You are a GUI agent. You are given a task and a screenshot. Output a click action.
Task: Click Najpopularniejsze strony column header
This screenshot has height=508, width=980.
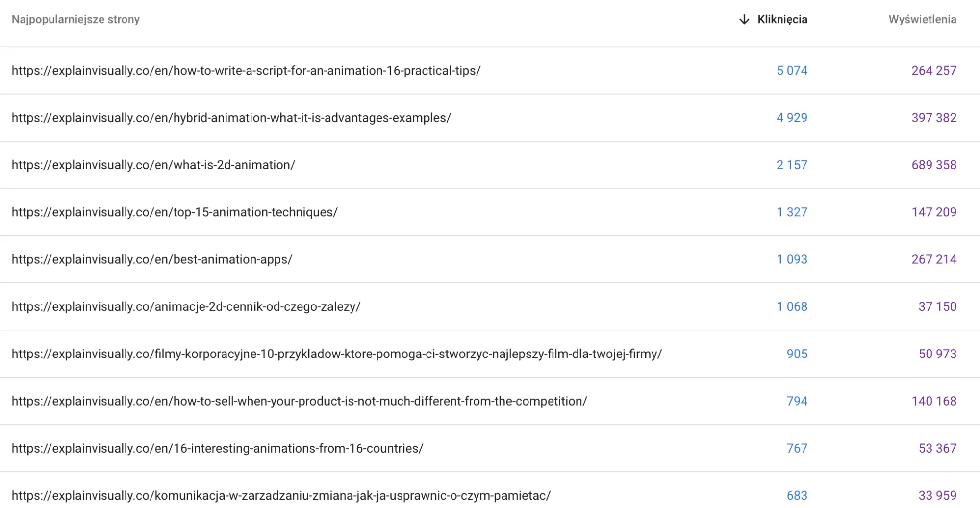[x=75, y=19]
